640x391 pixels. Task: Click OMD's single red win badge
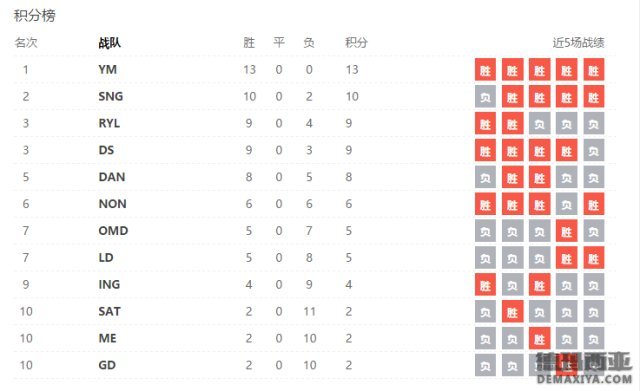point(567,231)
